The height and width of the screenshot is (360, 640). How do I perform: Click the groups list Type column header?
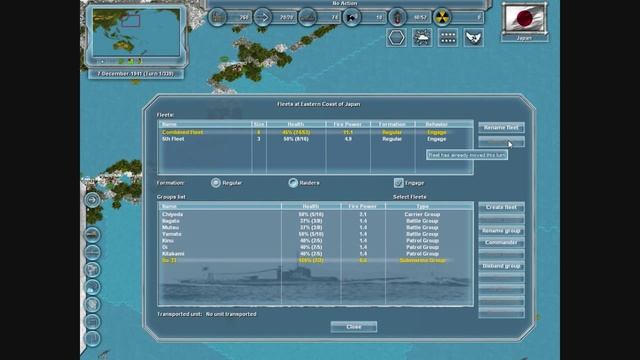pyautogui.click(x=422, y=206)
